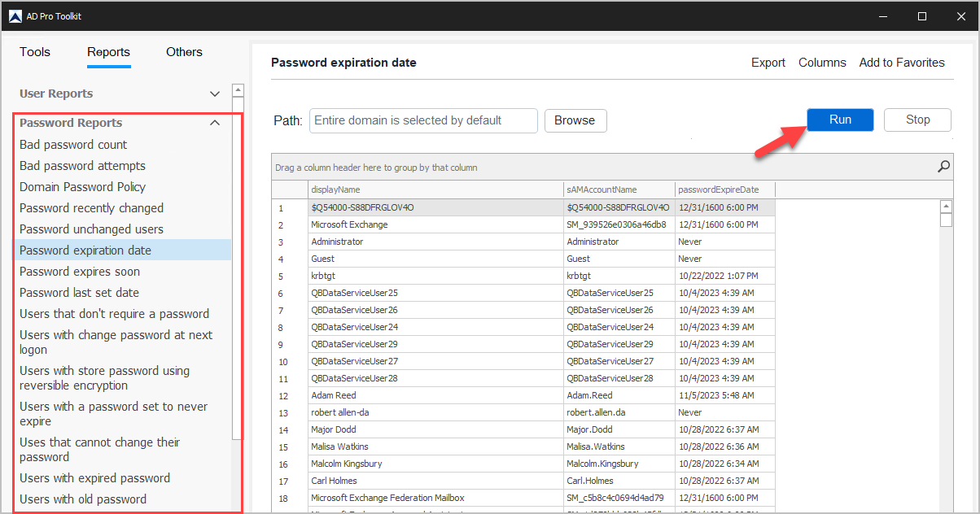Screen dimensions: 980x514
Task: Export the current report
Action: click(x=767, y=62)
